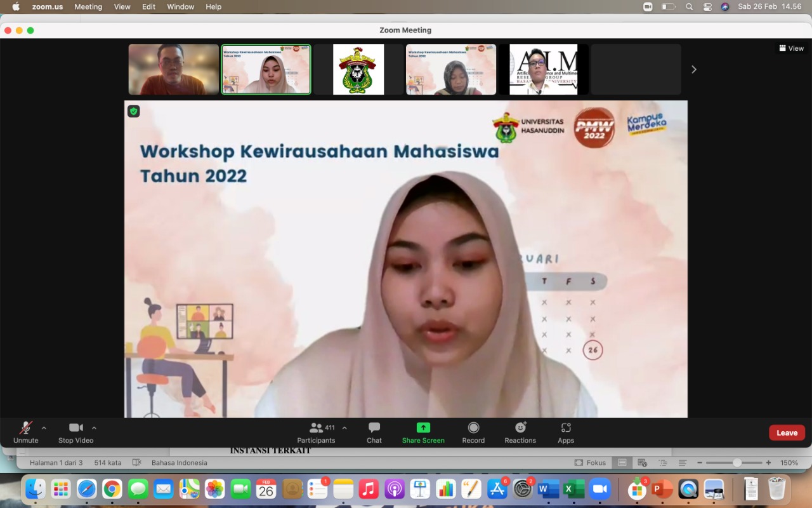Click the '514 kata' word count

click(108, 463)
